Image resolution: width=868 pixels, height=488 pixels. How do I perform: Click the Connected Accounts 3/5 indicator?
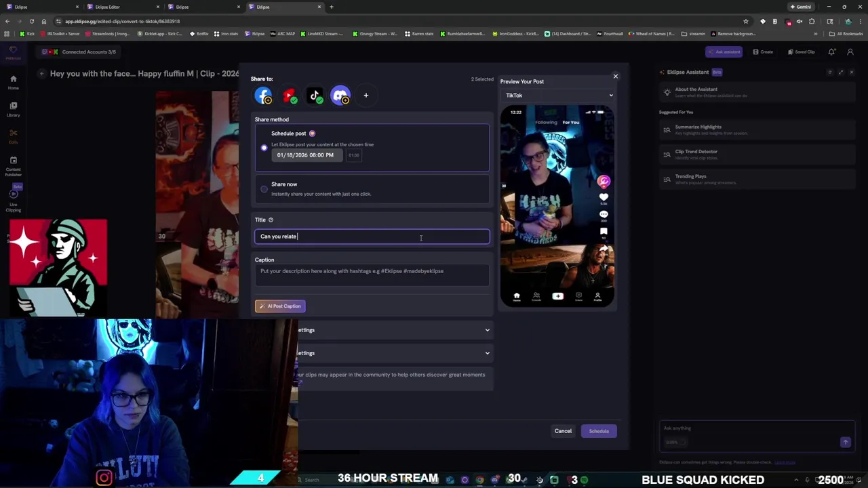[x=80, y=52]
